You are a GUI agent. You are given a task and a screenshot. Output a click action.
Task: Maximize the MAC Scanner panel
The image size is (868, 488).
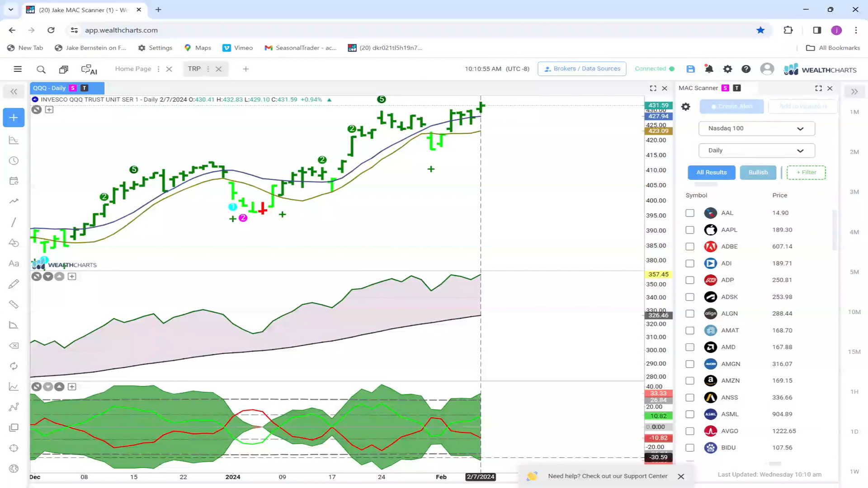pos(818,88)
